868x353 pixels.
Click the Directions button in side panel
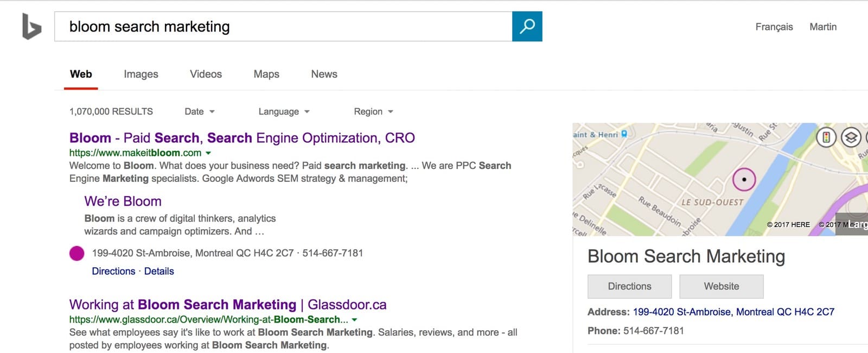click(629, 286)
